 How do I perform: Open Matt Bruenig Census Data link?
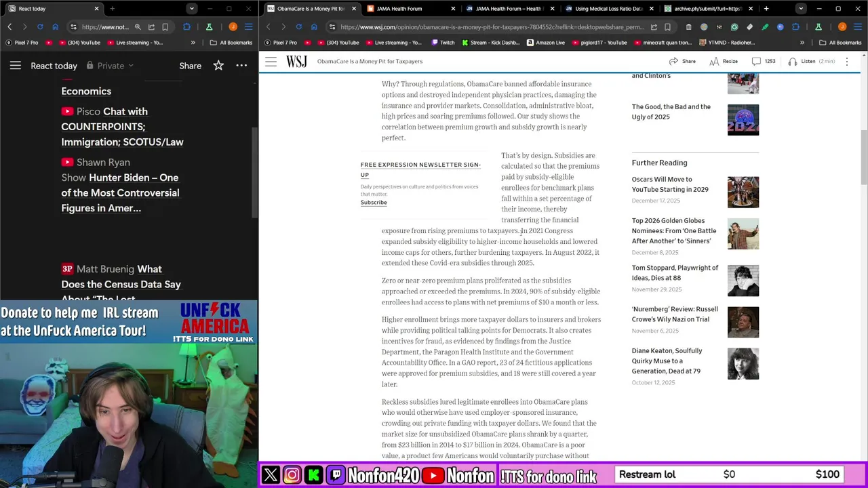[121, 284]
